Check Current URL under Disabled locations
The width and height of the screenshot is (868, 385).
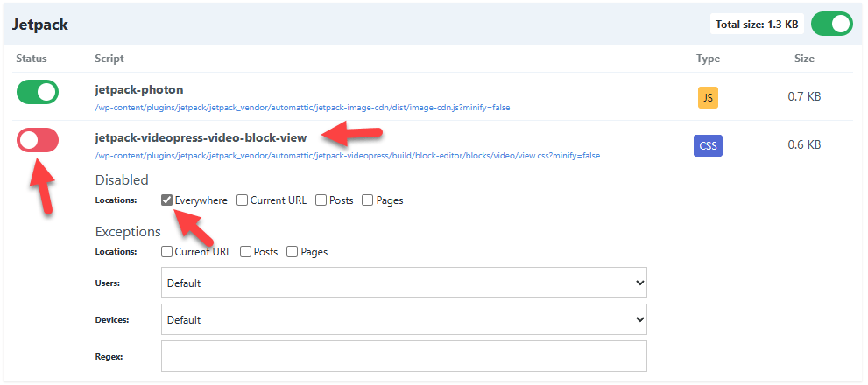pos(242,200)
